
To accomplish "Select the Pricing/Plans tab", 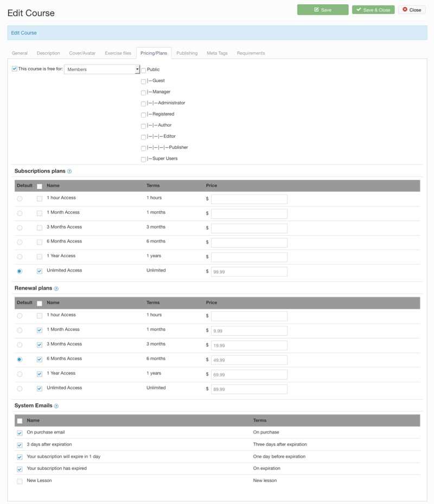I will pyautogui.click(x=154, y=53).
